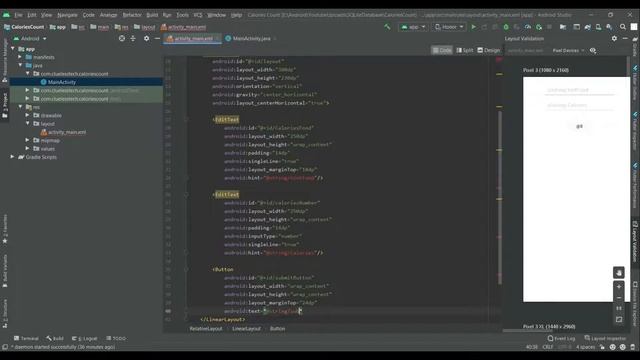This screenshot has width=640, height=360.
Task: Select MainActivity in project tree
Action: (62, 82)
